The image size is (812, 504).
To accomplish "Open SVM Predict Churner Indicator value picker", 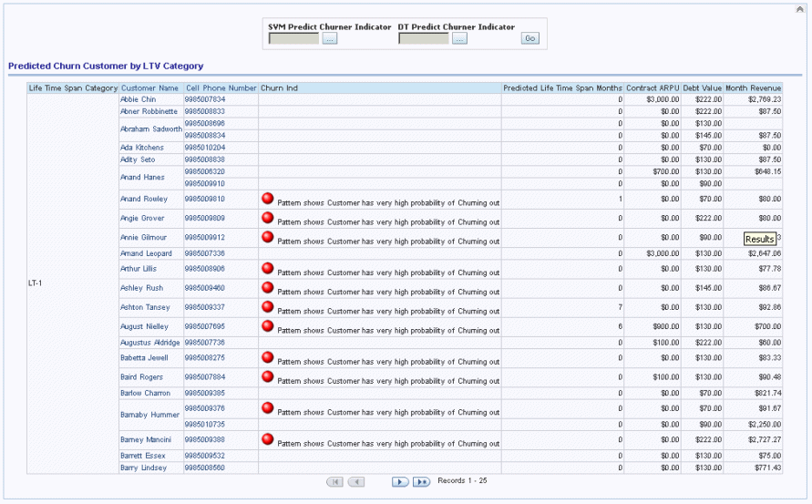I will coord(330,38).
